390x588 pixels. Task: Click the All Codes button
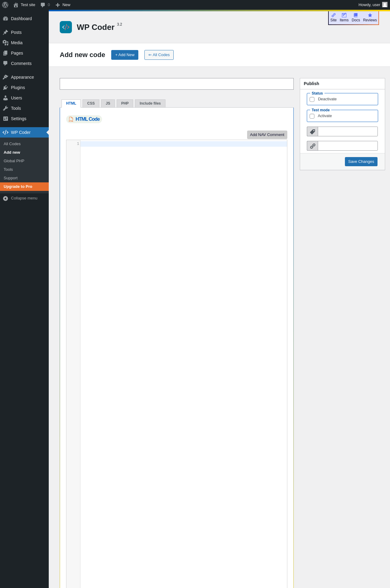coord(159,55)
